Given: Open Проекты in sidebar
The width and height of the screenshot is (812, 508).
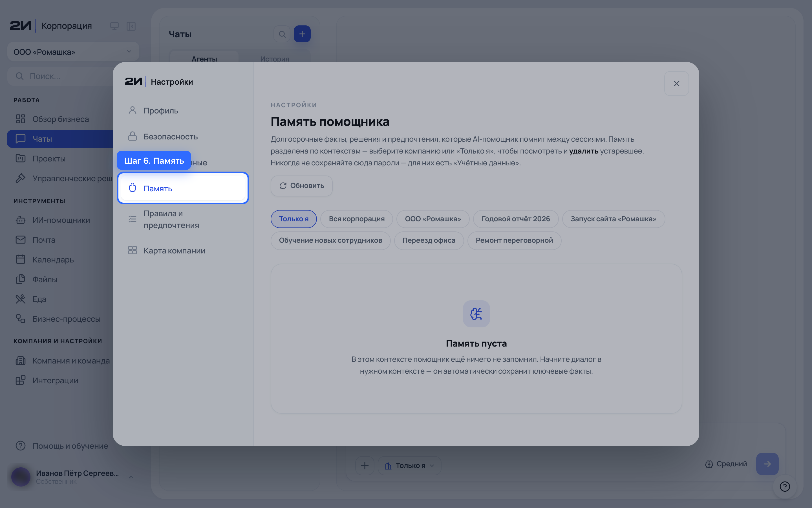Looking at the screenshot, I should click(x=60, y=159).
